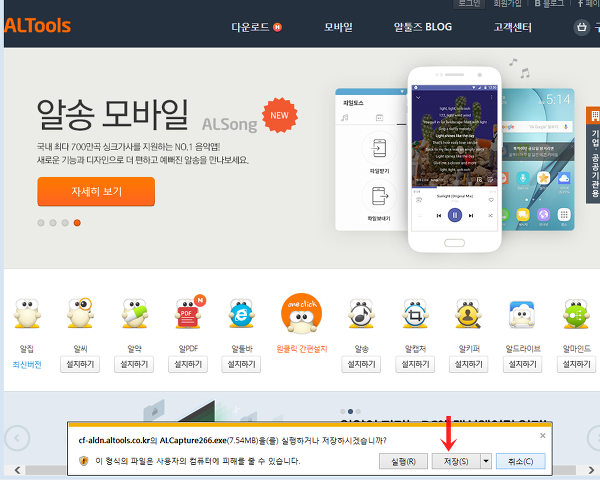Click the 블로그 link at top
This screenshot has width=600, height=480.
[x=549, y=3]
